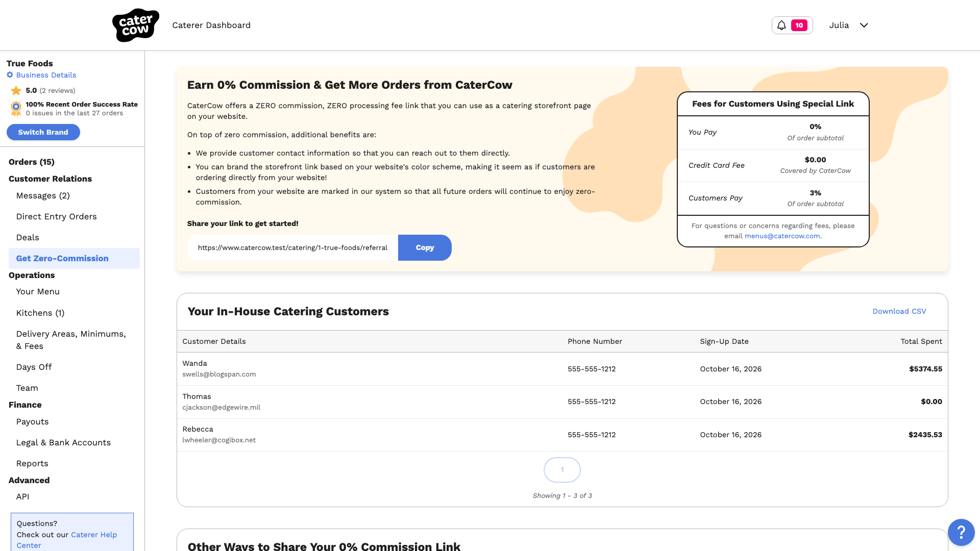This screenshot has height=551, width=980.
Task: Click the Switch Brand button
Action: pyautogui.click(x=43, y=132)
